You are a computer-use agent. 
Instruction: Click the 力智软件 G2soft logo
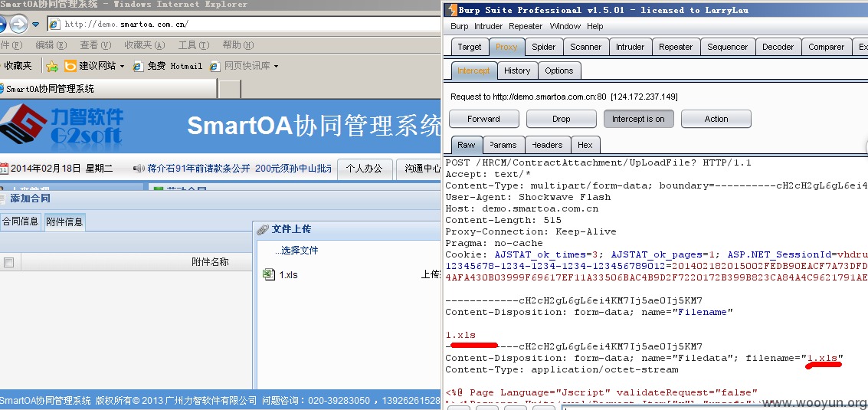(62, 125)
